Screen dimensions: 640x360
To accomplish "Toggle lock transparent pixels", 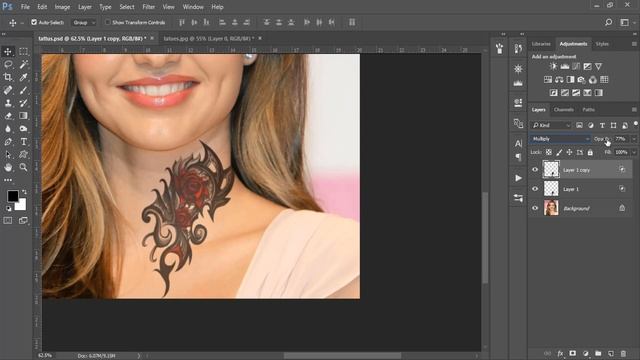I will [x=549, y=152].
